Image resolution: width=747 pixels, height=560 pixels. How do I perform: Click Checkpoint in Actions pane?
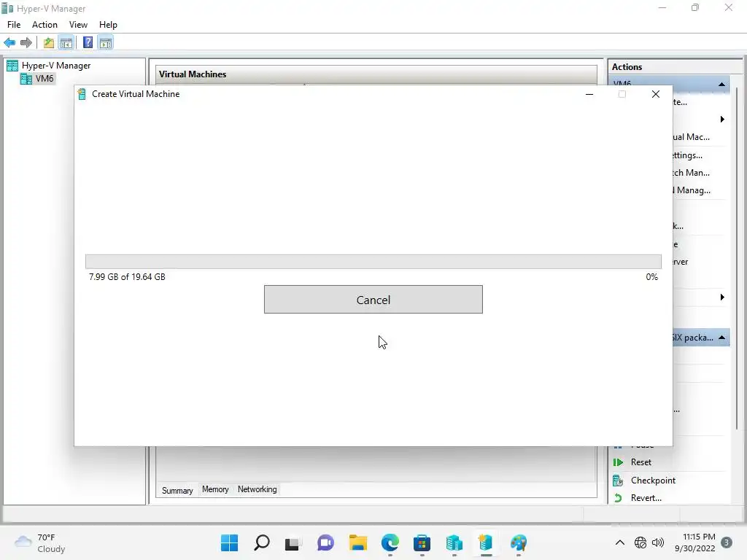(653, 480)
